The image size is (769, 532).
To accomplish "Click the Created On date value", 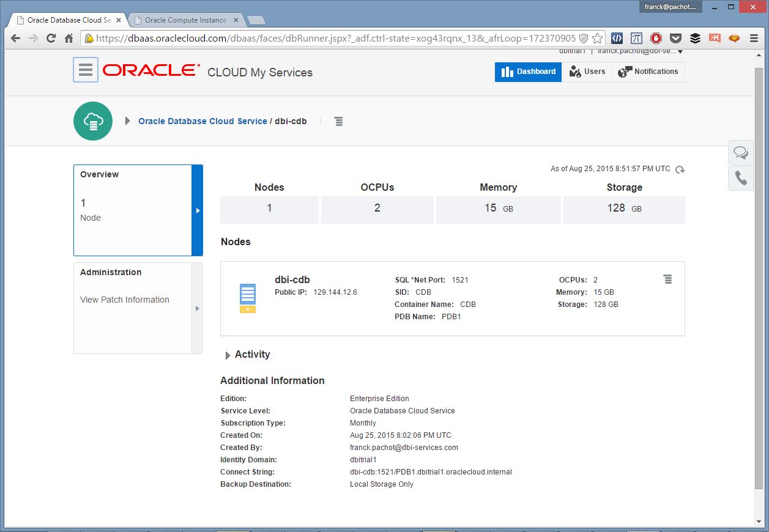I will tap(401, 435).
